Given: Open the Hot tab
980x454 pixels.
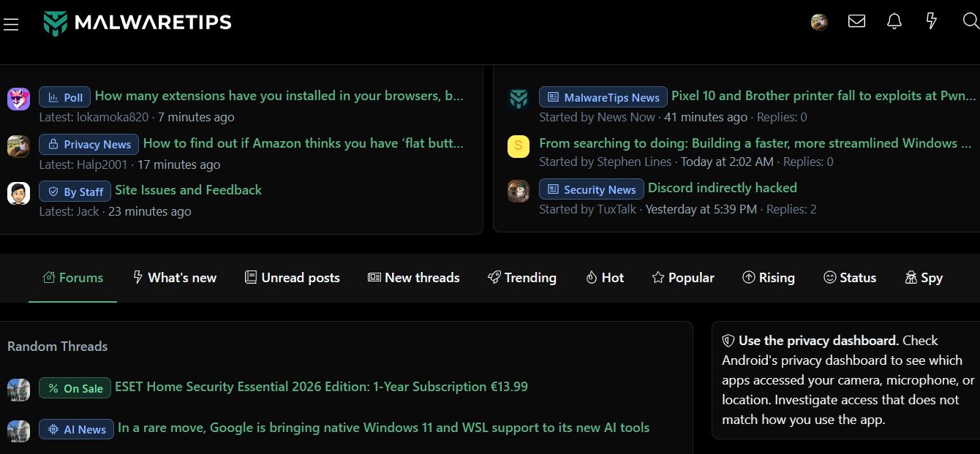Looking at the screenshot, I should (605, 278).
